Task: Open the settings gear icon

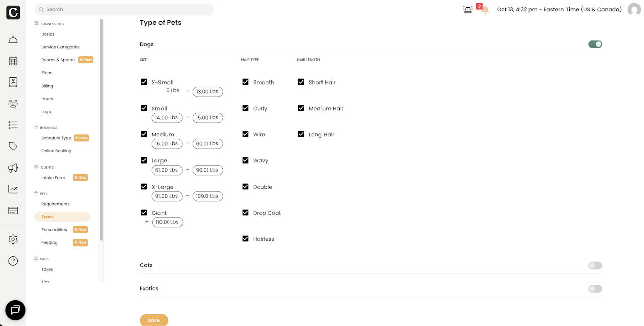Action: pyautogui.click(x=13, y=239)
